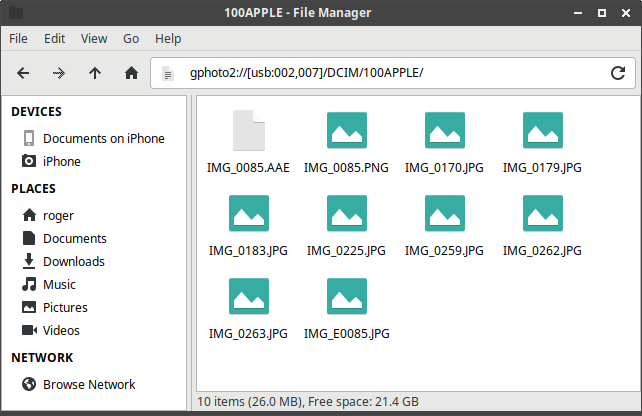Select the IMG_0179.JPG image icon
Image resolution: width=642 pixels, height=416 pixels.
[543, 130]
